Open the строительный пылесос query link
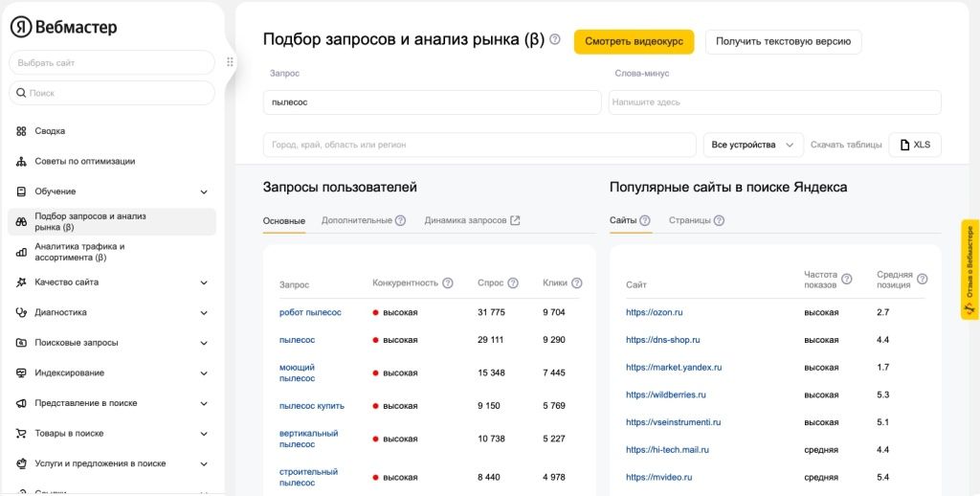 (308, 477)
